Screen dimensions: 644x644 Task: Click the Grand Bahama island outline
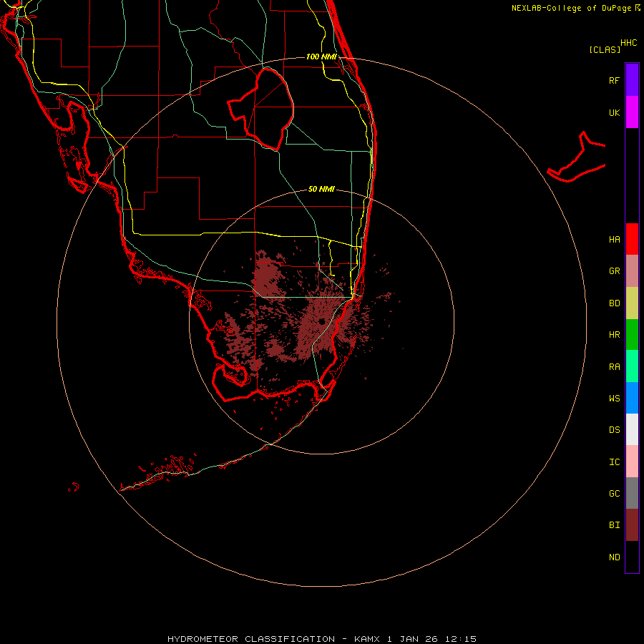click(x=576, y=157)
